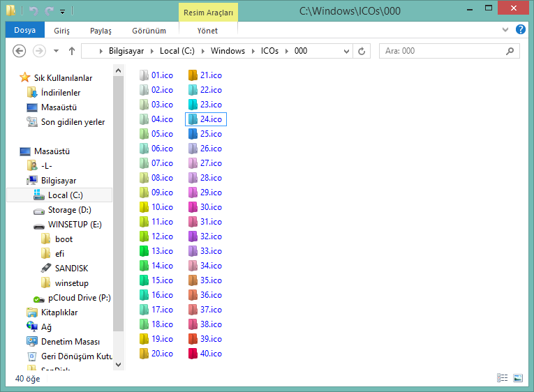Select the magenta 30.ico folder icon

tap(193, 207)
